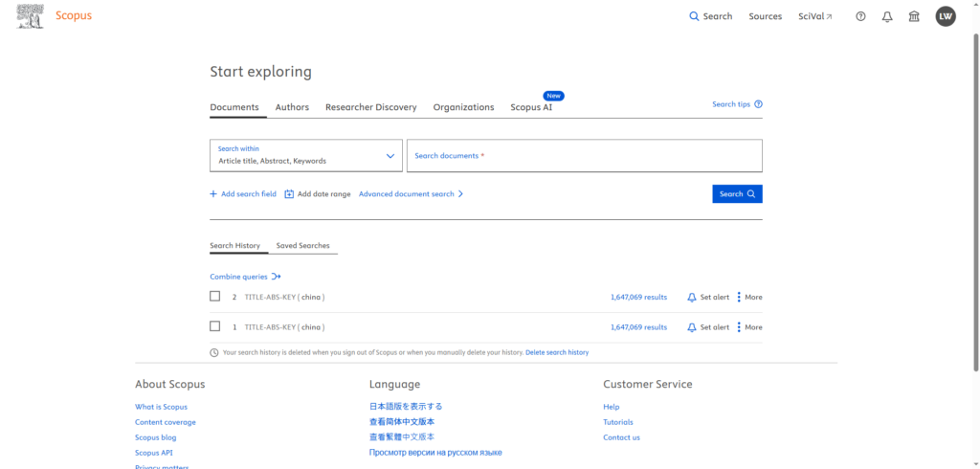Image resolution: width=980 pixels, height=469 pixels.
Task: Open the Saved Searches tab
Action: point(302,246)
